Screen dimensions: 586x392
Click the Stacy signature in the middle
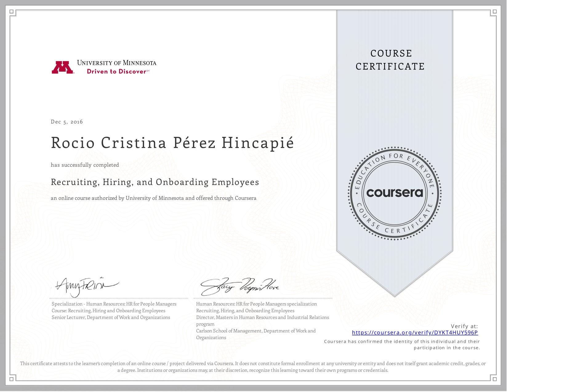tap(239, 287)
